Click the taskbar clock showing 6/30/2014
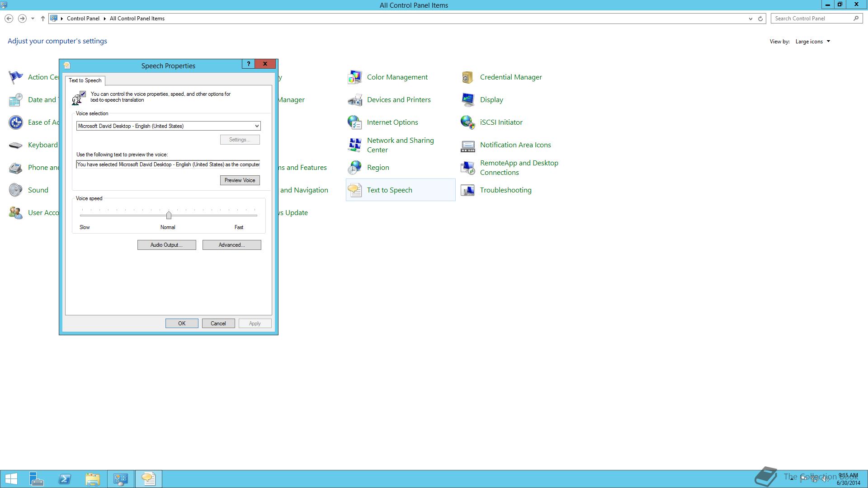Screen dimensions: 868x488 pyautogui.click(x=848, y=479)
